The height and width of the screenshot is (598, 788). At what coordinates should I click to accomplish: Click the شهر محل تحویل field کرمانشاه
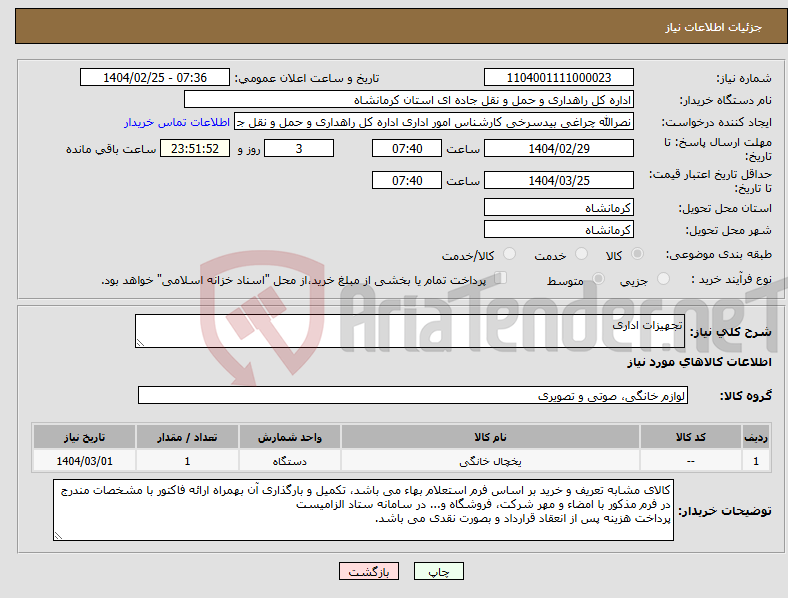(558, 229)
